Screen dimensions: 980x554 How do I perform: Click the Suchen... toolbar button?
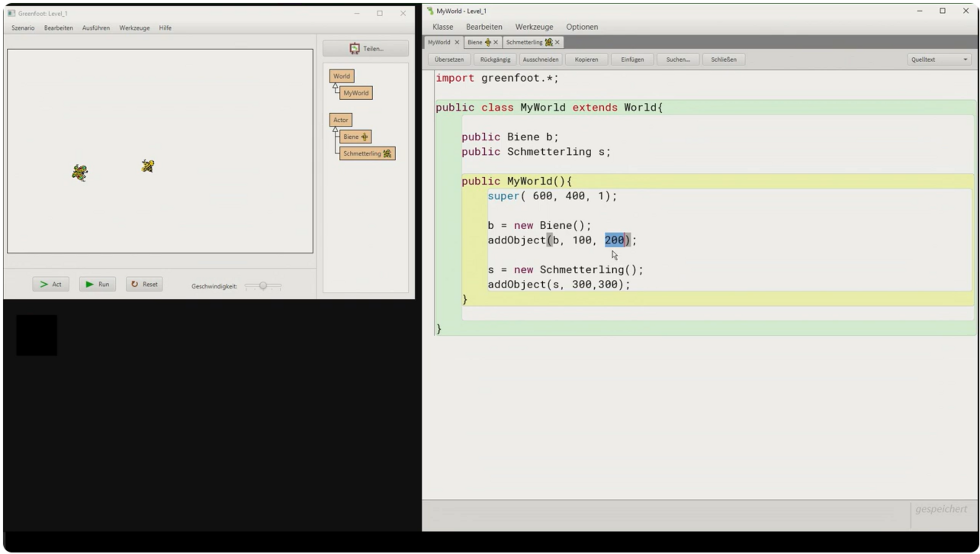tap(677, 60)
